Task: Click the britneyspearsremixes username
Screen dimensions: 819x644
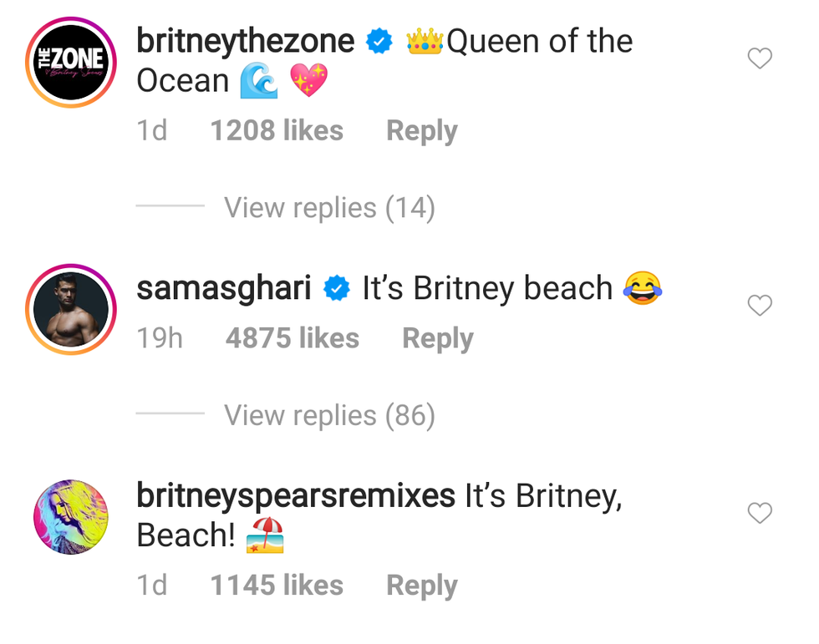Action: coord(295,495)
